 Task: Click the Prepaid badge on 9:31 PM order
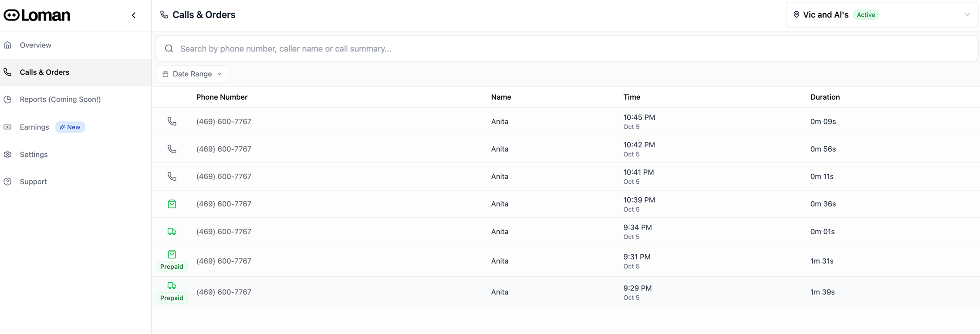tap(172, 267)
